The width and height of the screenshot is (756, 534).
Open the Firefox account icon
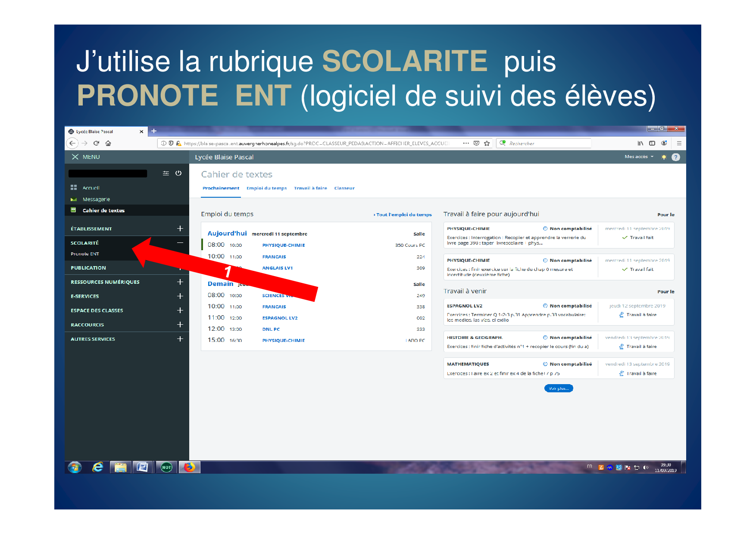tap(664, 143)
